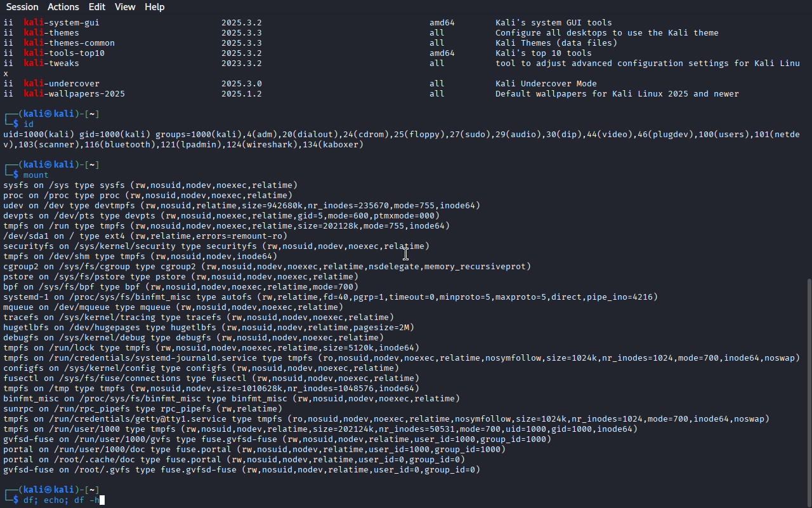Open the Edit menu
The height and width of the screenshot is (508, 812).
pyautogui.click(x=97, y=7)
